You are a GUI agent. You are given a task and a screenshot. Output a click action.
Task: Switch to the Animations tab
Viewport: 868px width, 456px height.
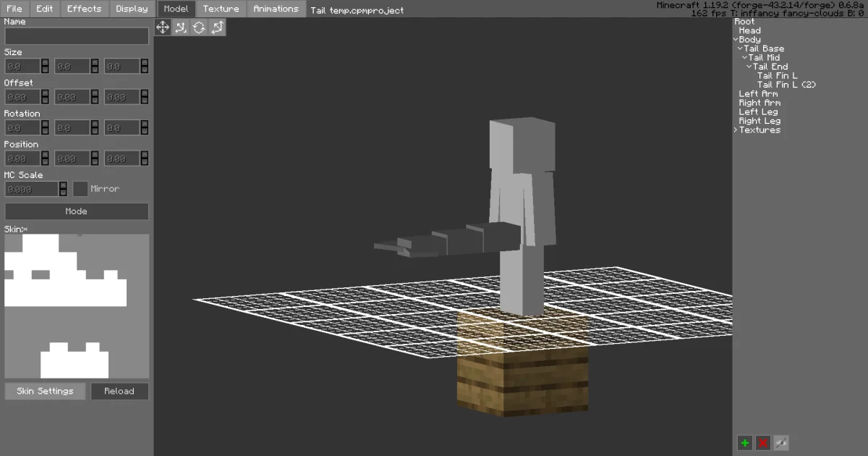tap(276, 9)
